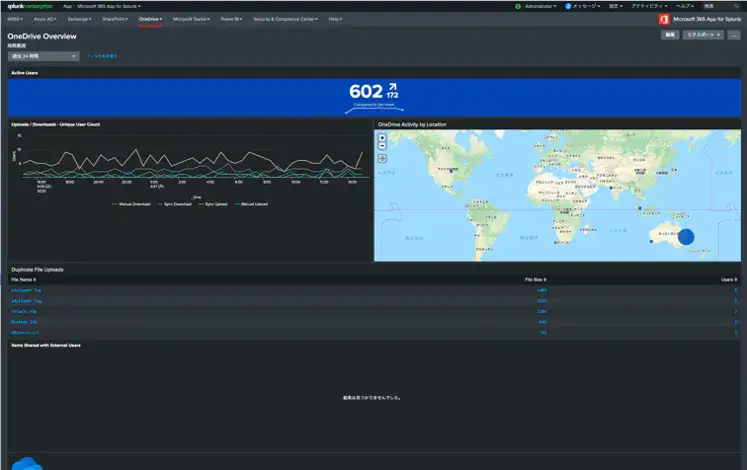Open the ヘルプ menu
747x470 pixels.
[x=685, y=6]
